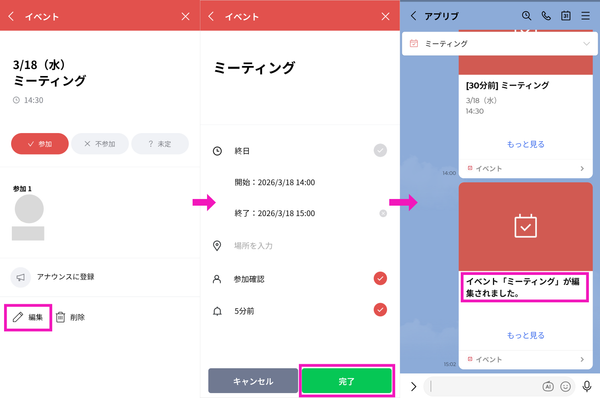Click the clock icon next to 終日
This screenshot has width=600, height=398.
pos(217,151)
